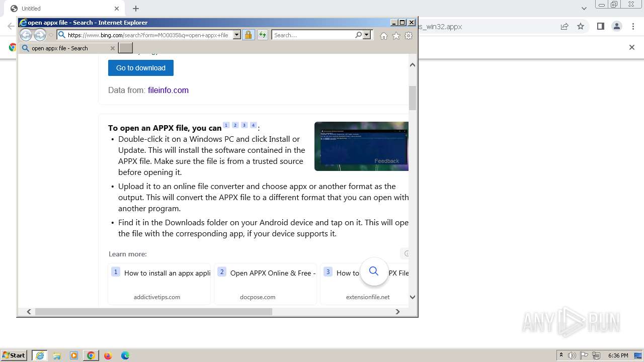Click the vertical scrollbar down arrow in IE
Viewport: 644px width, 362px height.
[413, 297]
